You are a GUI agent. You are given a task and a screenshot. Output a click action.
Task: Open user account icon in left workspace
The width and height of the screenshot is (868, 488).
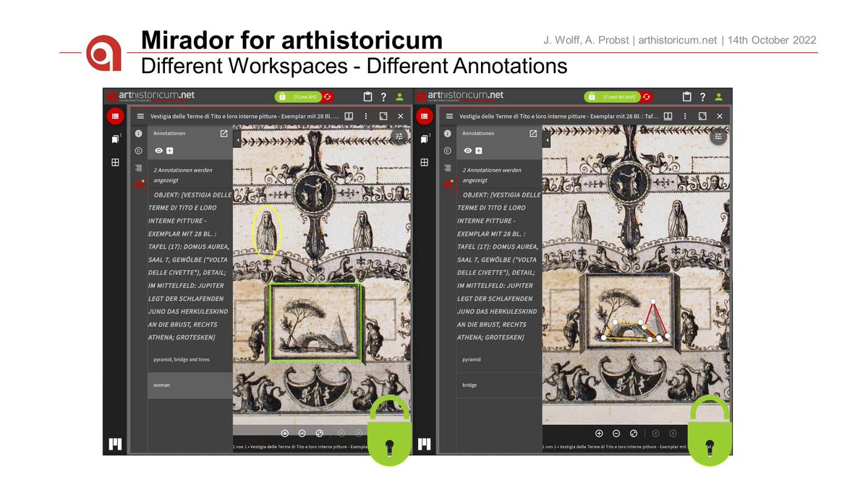click(x=399, y=97)
